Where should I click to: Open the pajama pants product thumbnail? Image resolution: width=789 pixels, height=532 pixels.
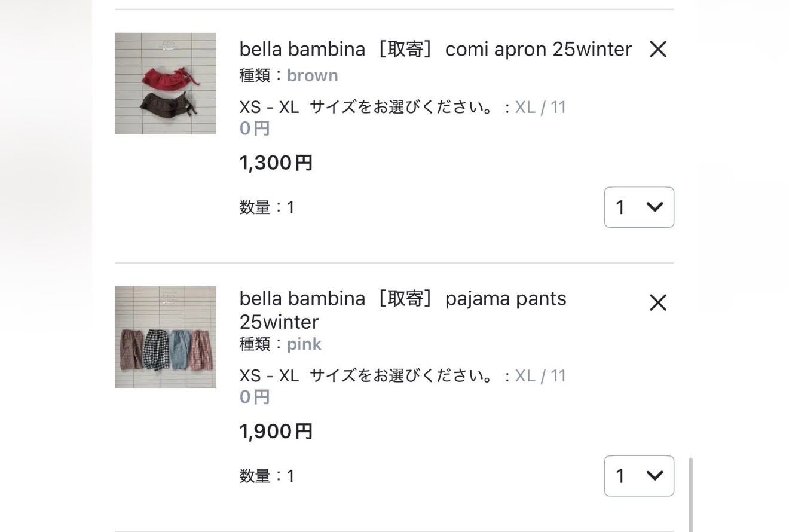pos(166,337)
